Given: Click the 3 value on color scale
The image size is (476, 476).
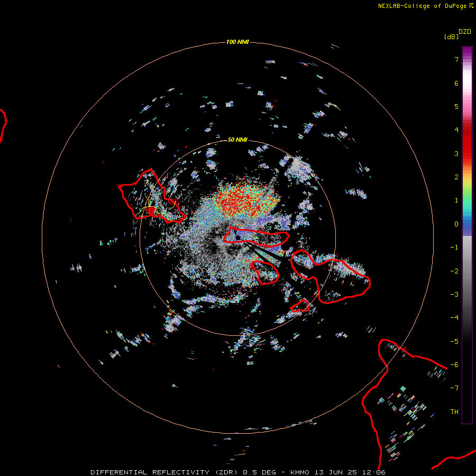Looking at the screenshot, I should 456,153.
